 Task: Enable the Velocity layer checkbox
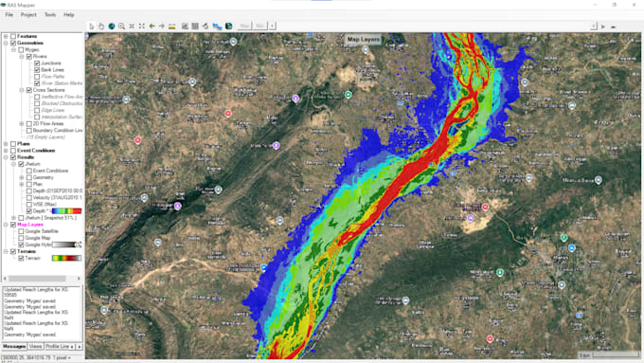(x=29, y=198)
